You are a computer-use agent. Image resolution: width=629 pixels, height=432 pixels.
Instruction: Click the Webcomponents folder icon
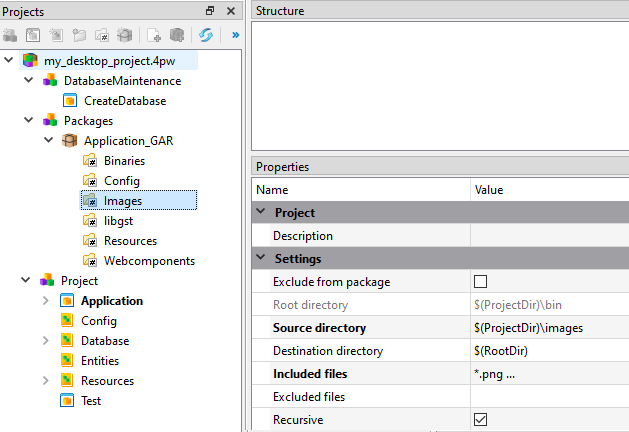click(x=89, y=261)
